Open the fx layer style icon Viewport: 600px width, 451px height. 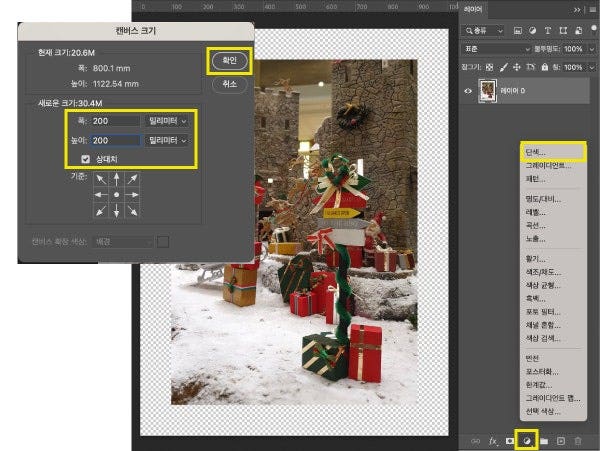(493, 441)
